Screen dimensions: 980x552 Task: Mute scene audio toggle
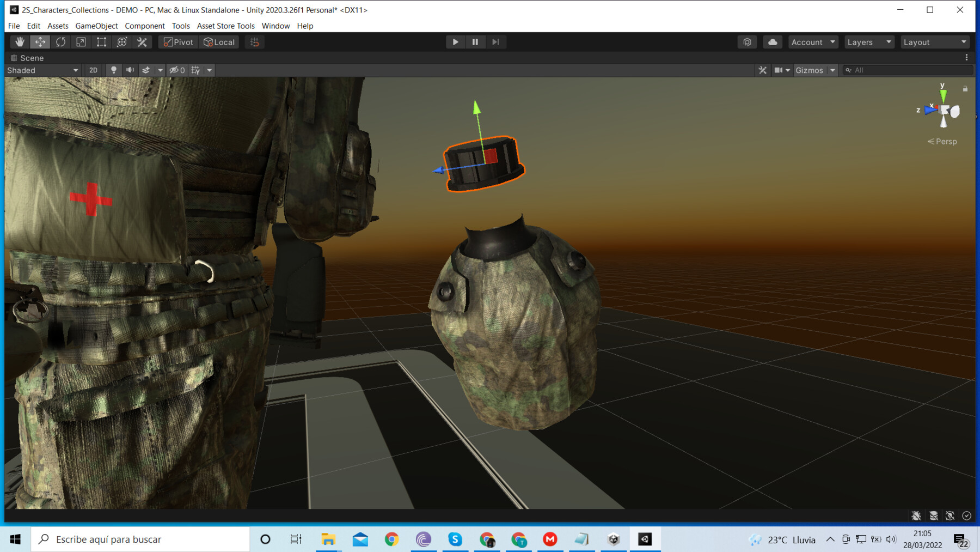point(130,70)
